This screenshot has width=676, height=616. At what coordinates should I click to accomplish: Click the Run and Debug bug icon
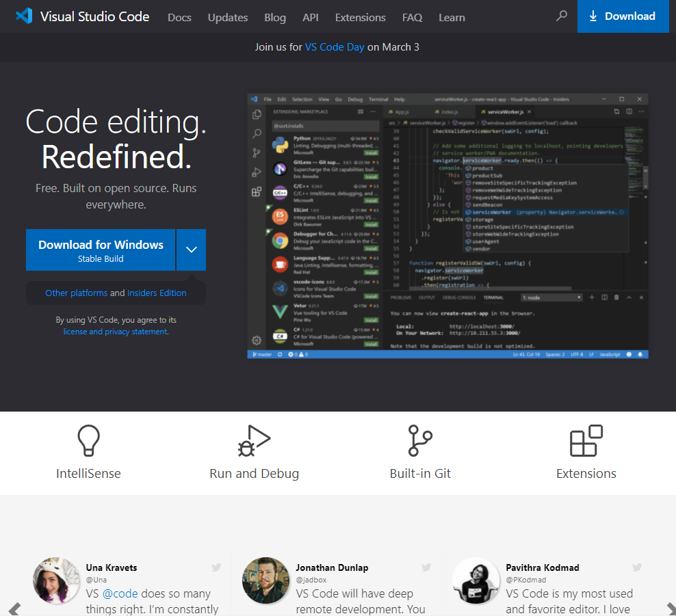tap(254, 440)
